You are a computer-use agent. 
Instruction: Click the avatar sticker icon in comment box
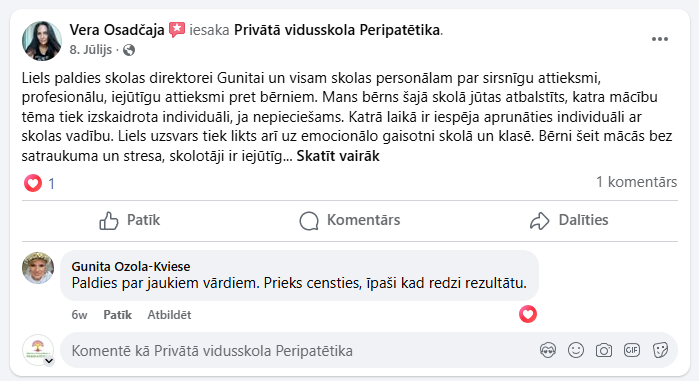pyautogui.click(x=548, y=350)
